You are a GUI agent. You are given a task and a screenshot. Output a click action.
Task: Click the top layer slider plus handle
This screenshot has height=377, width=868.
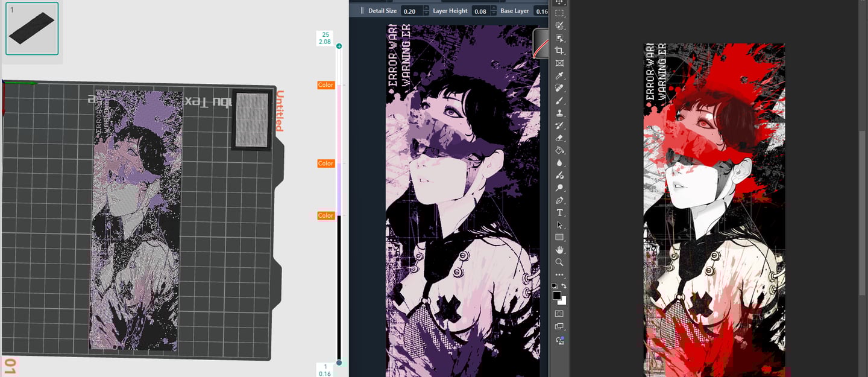click(339, 46)
